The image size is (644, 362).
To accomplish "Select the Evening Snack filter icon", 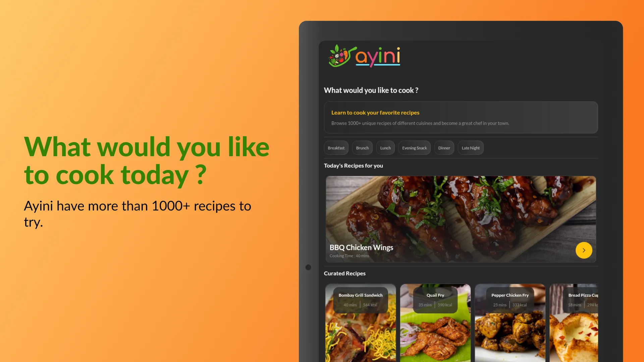I will click(x=414, y=147).
